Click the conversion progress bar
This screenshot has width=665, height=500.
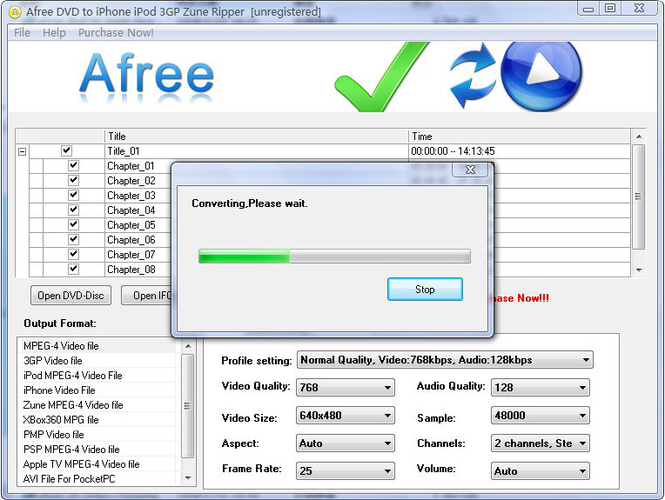334,256
